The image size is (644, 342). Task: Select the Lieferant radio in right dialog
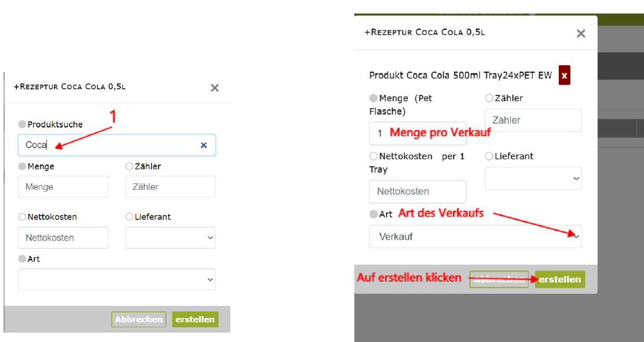pos(489,156)
